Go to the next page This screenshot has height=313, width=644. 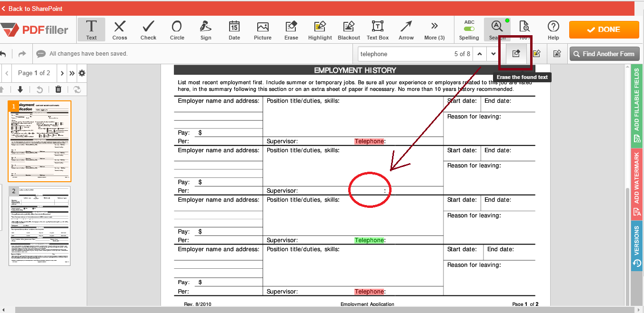(62, 73)
